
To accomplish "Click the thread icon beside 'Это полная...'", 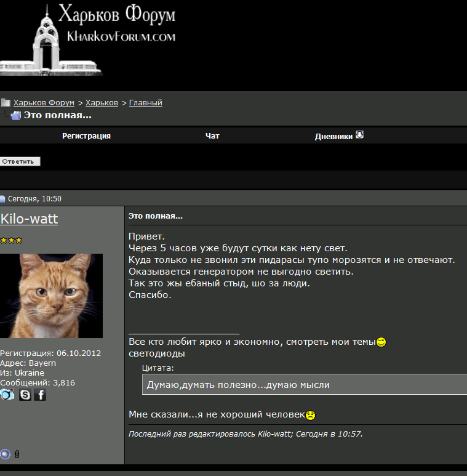I will click(x=15, y=116).
